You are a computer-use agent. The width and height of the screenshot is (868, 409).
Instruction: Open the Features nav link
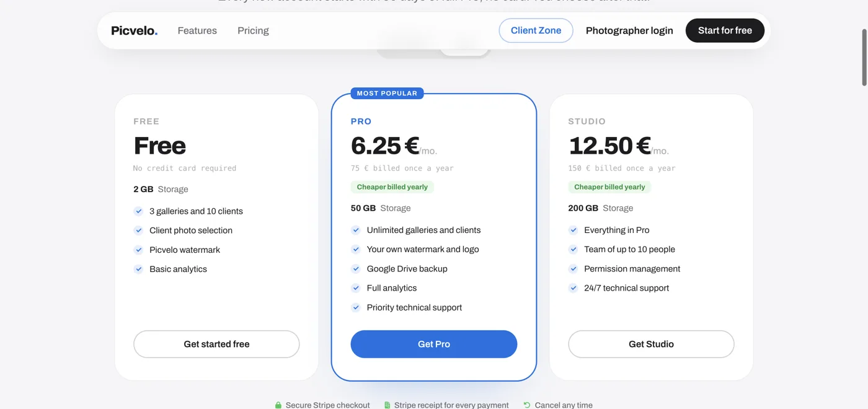pyautogui.click(x=197, y=30)
